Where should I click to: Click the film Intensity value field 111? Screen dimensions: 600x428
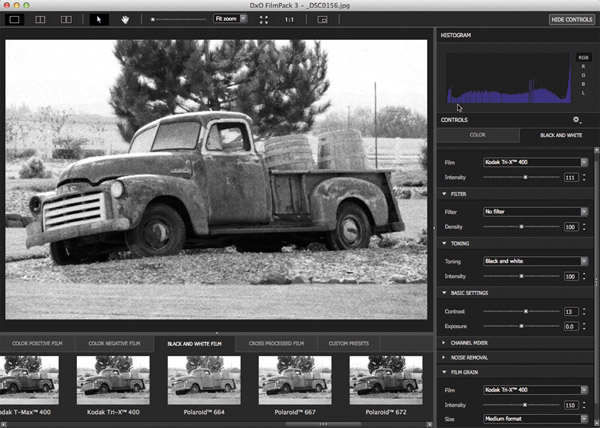pyautogui.click(x=571, y=177)
